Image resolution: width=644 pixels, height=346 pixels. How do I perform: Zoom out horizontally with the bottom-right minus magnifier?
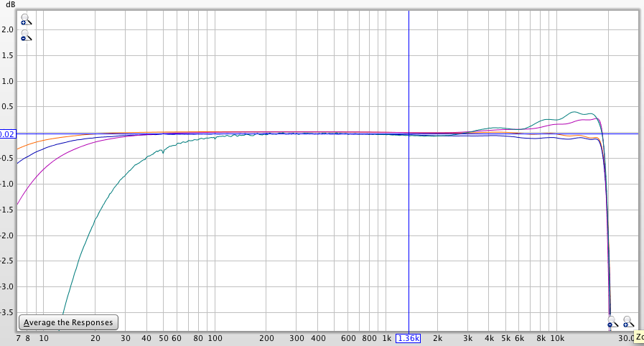(612, 322)
